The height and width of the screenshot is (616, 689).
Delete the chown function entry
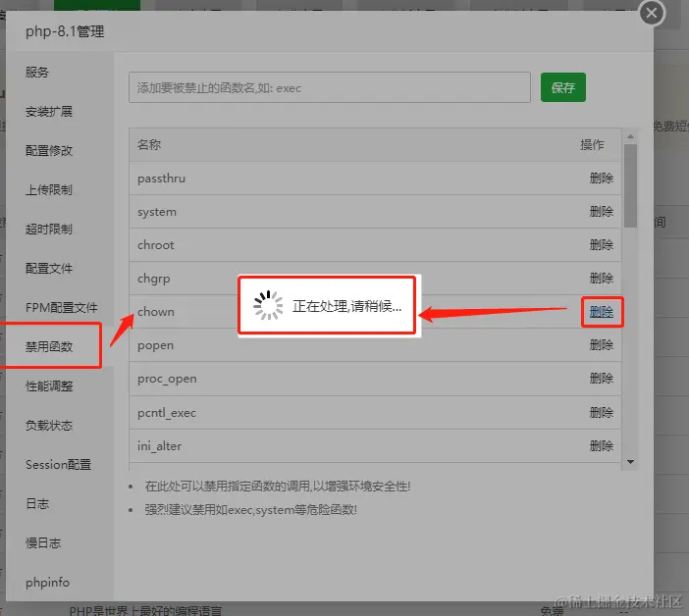[601, 312]
